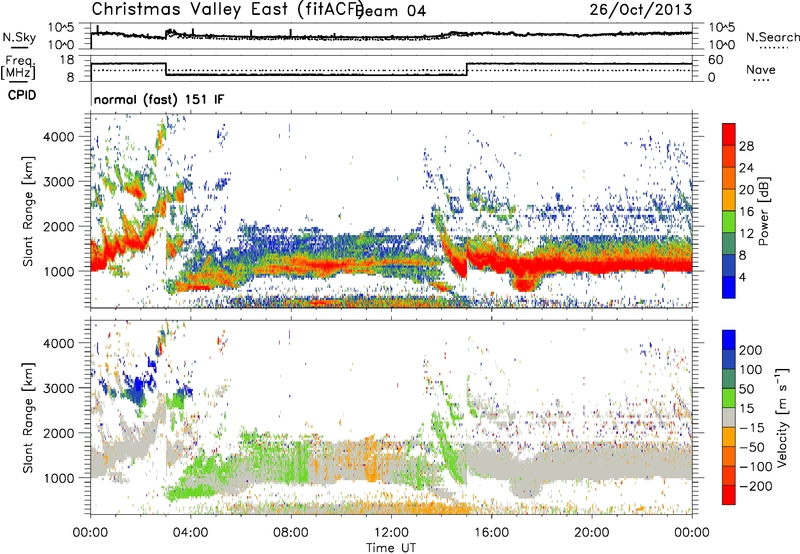Screen dimensions: 800x554
Task: Click the '28' value on Power colorbar
Action: [x=746, y=146]
